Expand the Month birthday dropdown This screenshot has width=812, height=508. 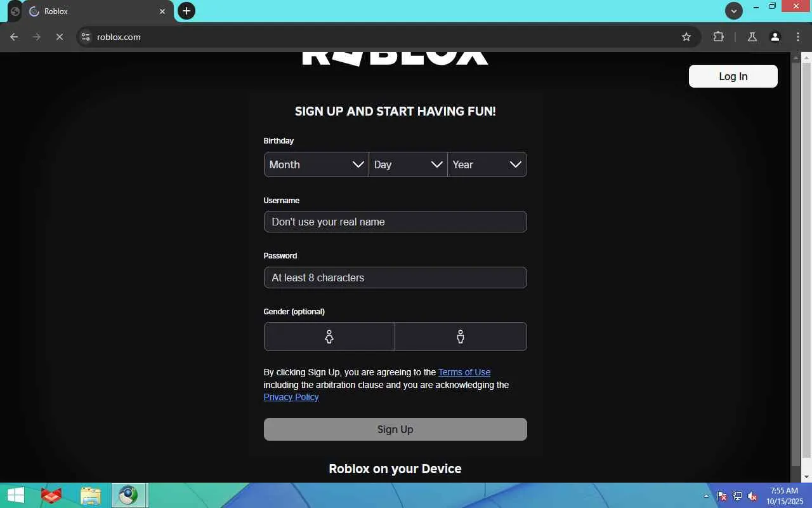[x=317, y=164]
